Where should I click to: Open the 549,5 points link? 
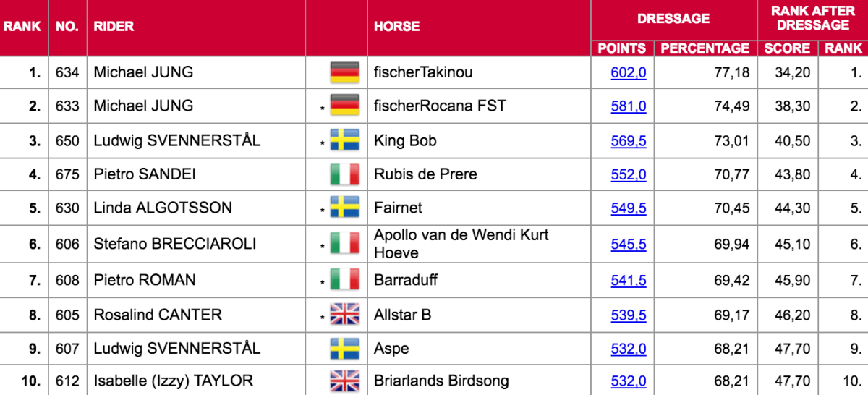coord(629,208)
